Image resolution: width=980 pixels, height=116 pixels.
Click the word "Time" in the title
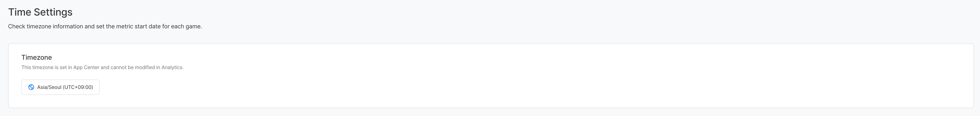point(19,12)
